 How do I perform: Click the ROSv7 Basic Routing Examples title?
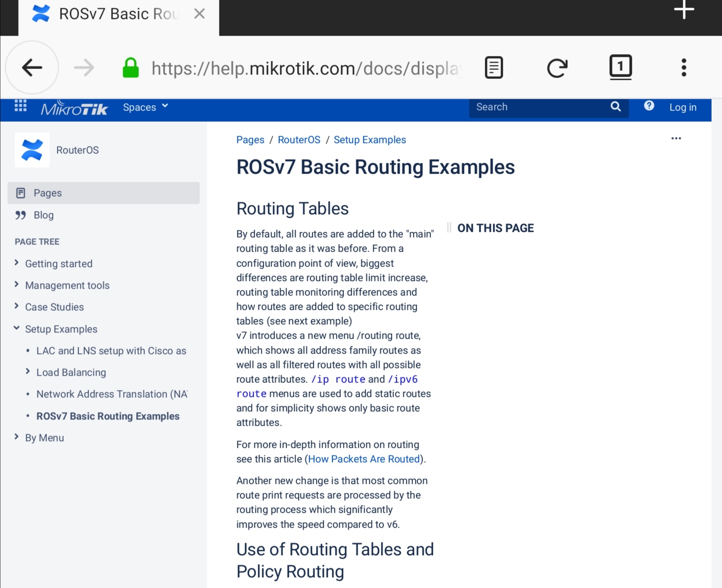tap(375, 167)
